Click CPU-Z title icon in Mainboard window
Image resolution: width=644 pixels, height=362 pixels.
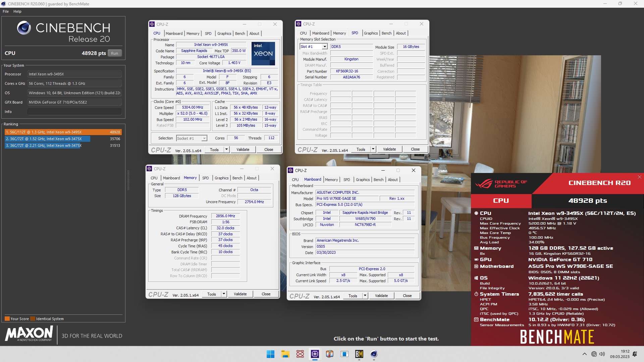[x=290, y=170]
